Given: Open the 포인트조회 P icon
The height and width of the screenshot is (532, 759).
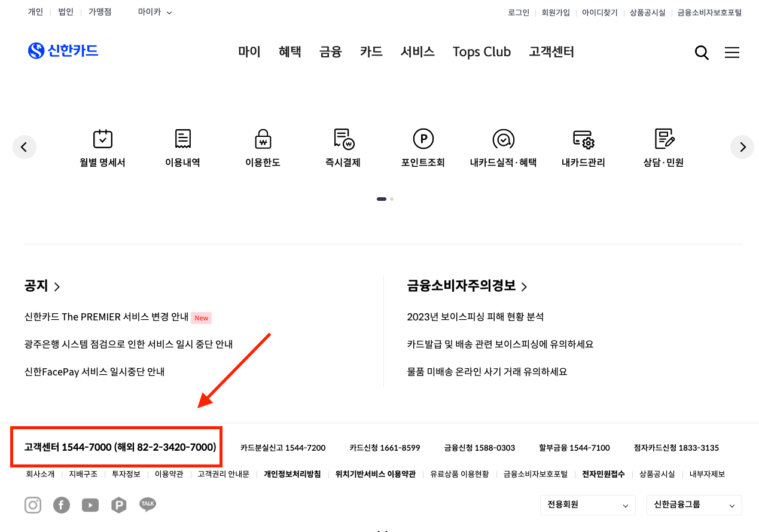Looking at the screenshot, I should pos(423,139).
